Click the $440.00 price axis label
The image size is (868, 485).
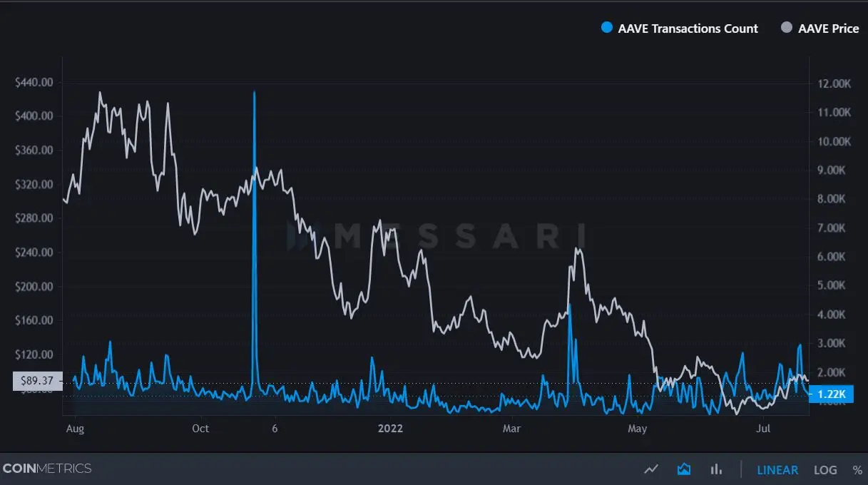tap(34, 82)
